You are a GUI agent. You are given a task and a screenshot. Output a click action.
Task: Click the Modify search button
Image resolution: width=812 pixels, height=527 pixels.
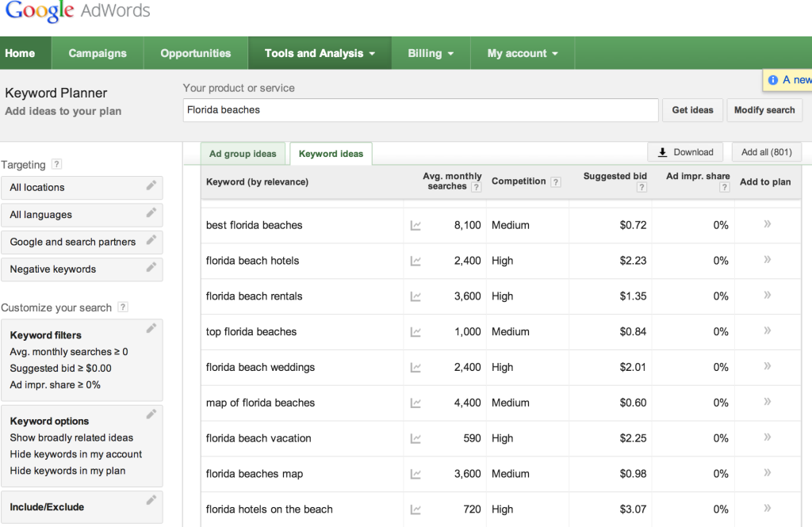click(764, 110)
